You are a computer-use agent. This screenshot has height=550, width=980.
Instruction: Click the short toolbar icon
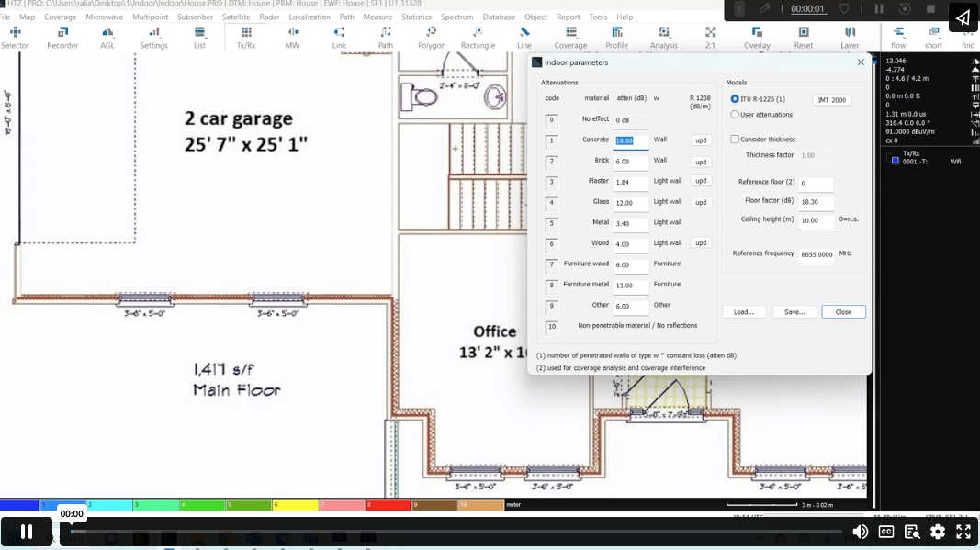[x=933, y=38]
